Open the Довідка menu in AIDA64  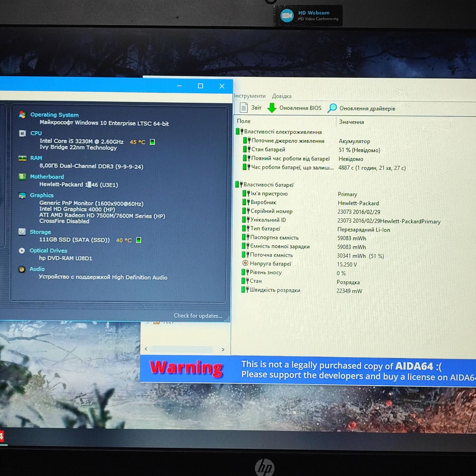(282, 96)
